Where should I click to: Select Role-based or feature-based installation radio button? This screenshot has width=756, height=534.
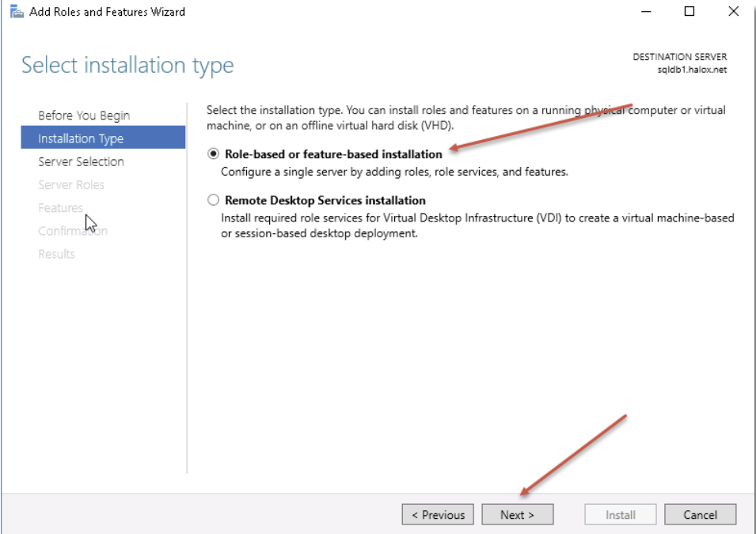click(213, 153)
